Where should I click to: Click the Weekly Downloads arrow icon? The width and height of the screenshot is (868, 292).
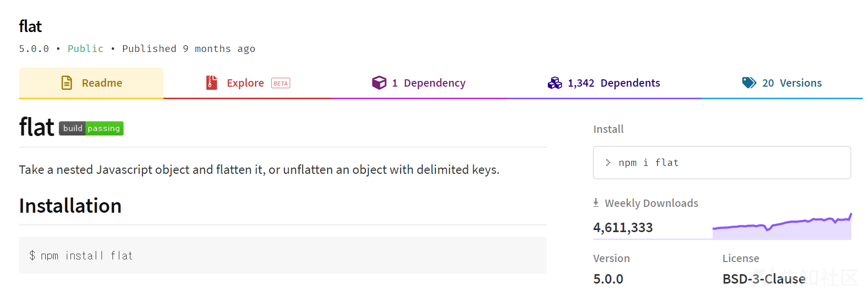point(596,203)
